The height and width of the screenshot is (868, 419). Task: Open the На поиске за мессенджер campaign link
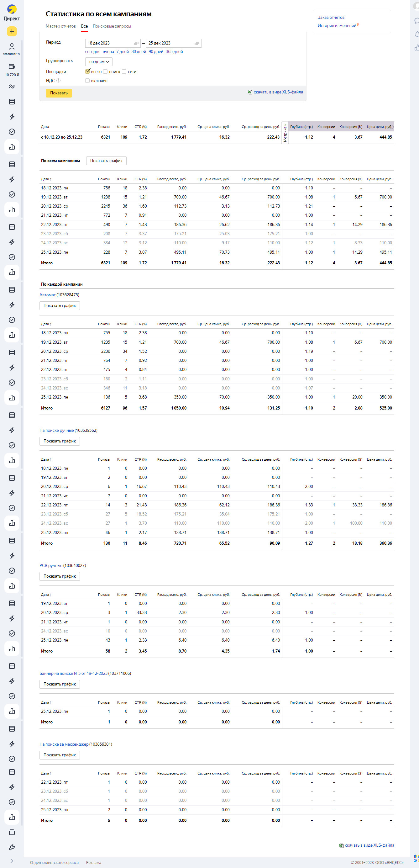64,744
